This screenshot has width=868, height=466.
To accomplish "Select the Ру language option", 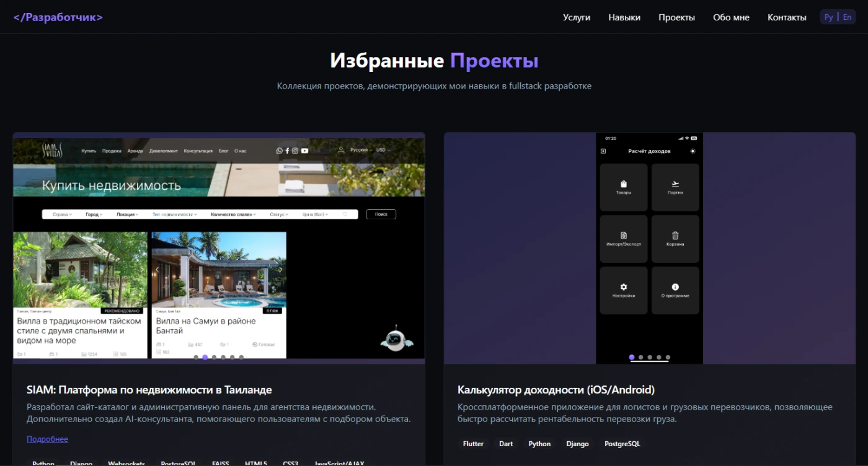I will [x=829, y=17].
